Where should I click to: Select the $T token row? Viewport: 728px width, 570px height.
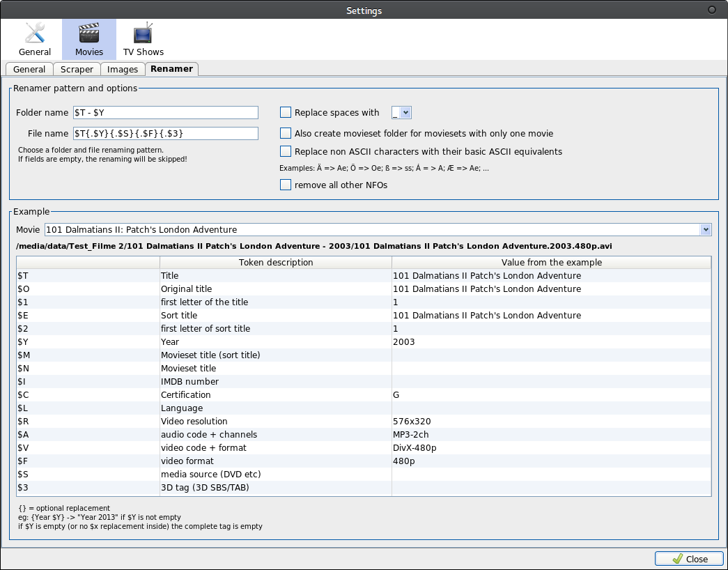364,275
